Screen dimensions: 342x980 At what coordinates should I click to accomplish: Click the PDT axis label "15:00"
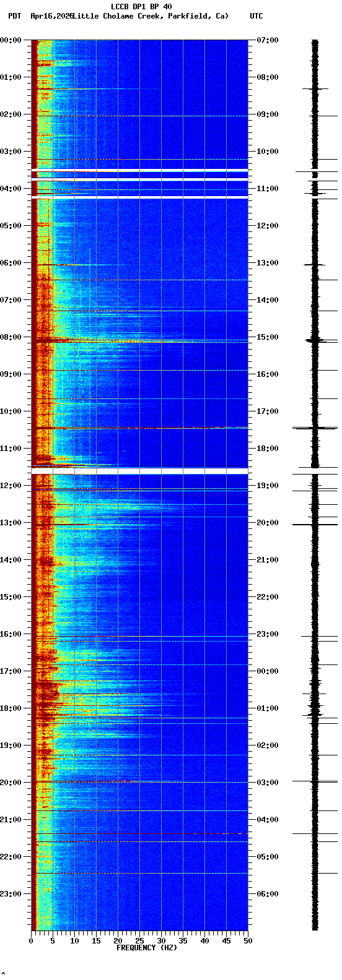point(11,597)
